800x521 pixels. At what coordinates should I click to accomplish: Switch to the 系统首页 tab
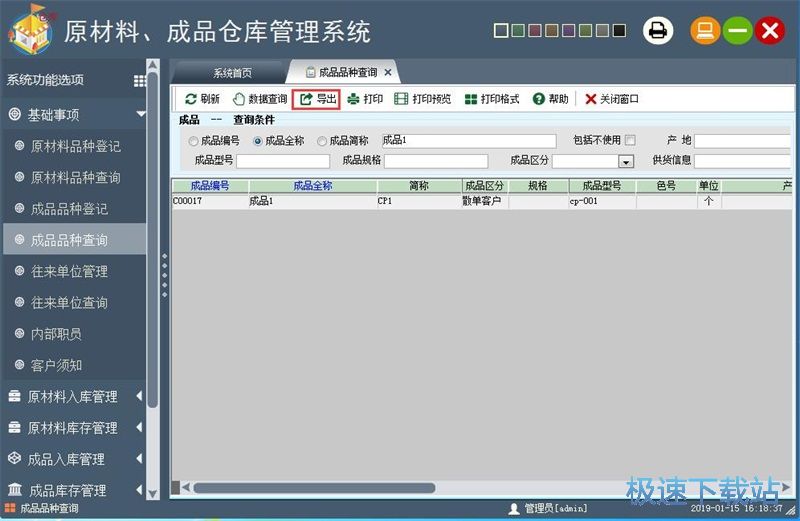[232, 73]
